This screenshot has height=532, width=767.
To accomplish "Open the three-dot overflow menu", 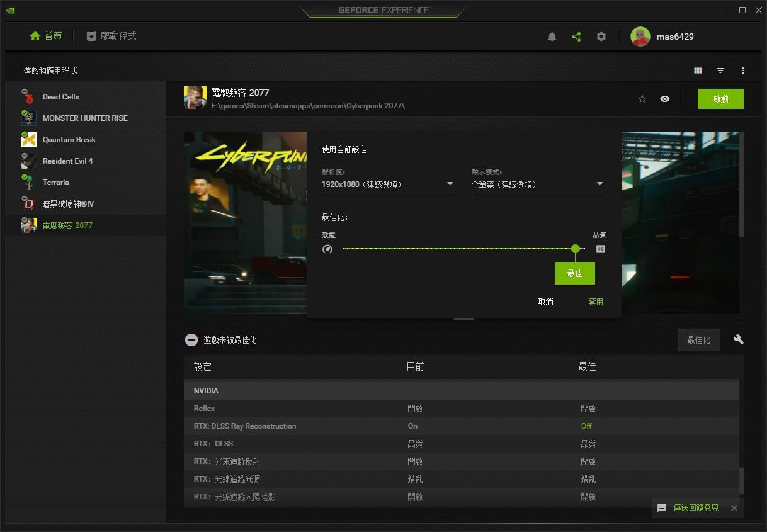I will click(743, 70).
